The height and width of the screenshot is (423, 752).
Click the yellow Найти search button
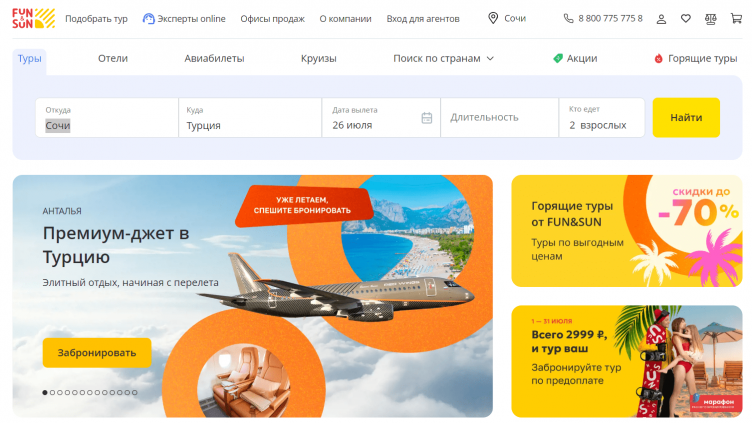[x=686, y=118]
